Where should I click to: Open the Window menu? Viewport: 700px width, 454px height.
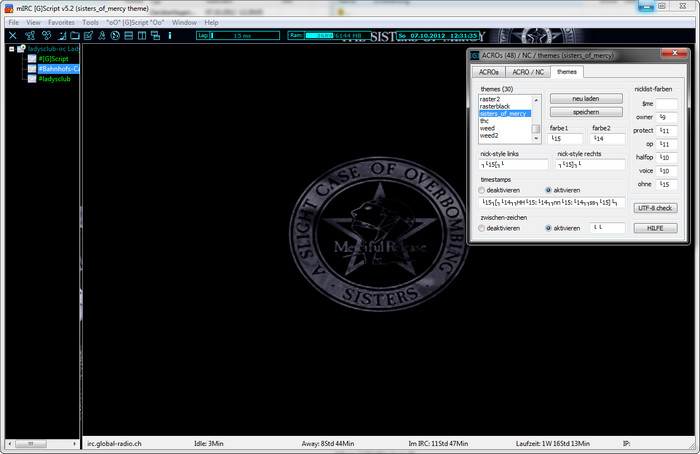(184, 22)
